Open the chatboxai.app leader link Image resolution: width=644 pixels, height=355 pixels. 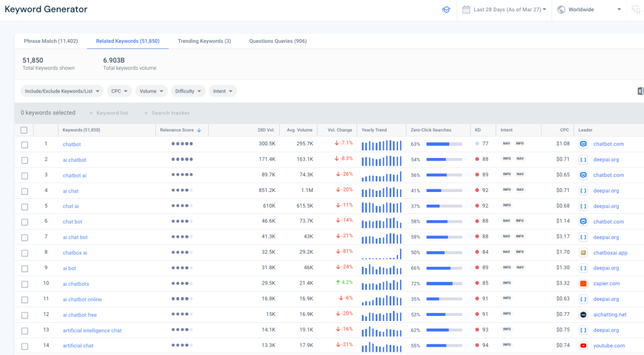(x=610, y=252)
